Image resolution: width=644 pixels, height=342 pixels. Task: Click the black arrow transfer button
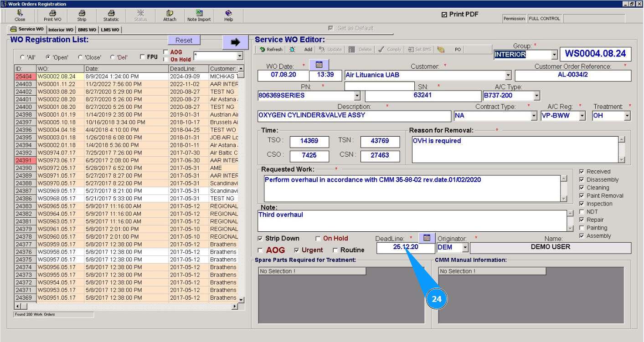click(x=235, y=42)
